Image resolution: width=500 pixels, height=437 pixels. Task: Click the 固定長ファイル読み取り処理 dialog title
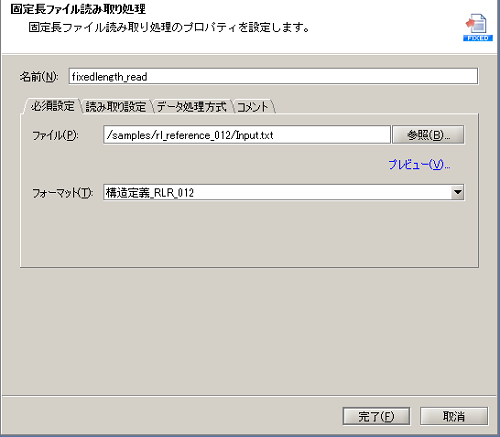(78, 9)
